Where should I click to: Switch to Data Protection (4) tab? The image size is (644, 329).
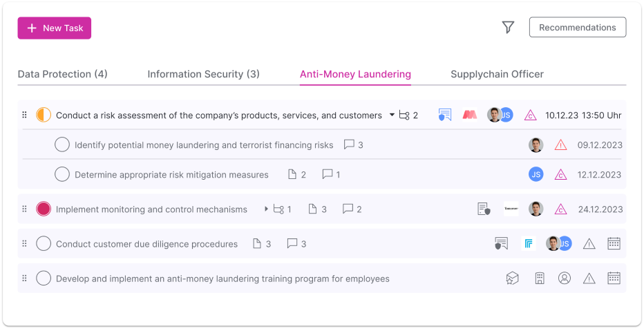coord(62,74)
